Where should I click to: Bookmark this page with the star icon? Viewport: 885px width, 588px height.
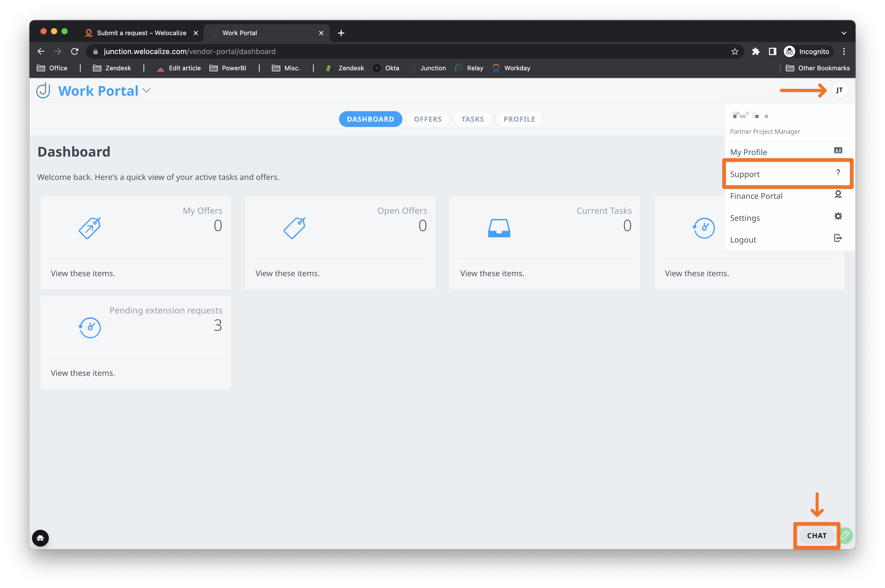pyautogui.click(x=735, y=51)
